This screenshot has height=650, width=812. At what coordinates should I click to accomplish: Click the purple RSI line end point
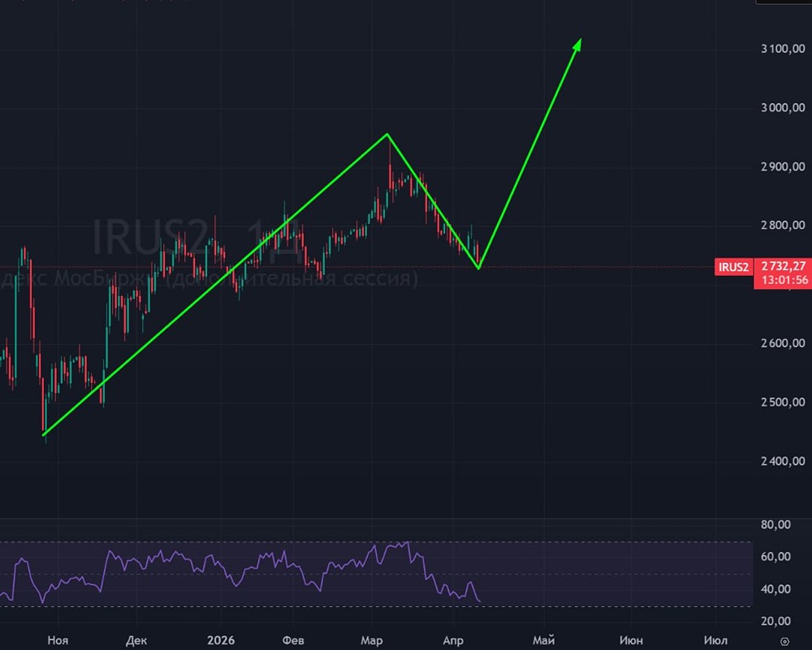click(x=480, y=601)
